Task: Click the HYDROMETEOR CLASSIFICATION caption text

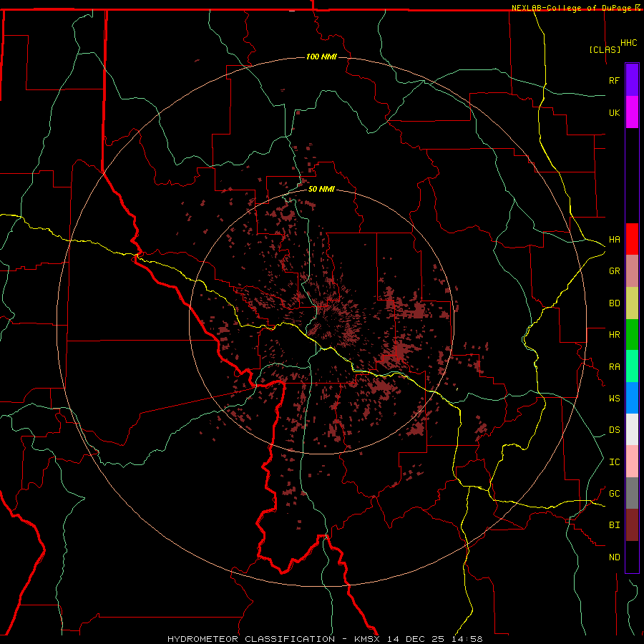Action: 251,639
